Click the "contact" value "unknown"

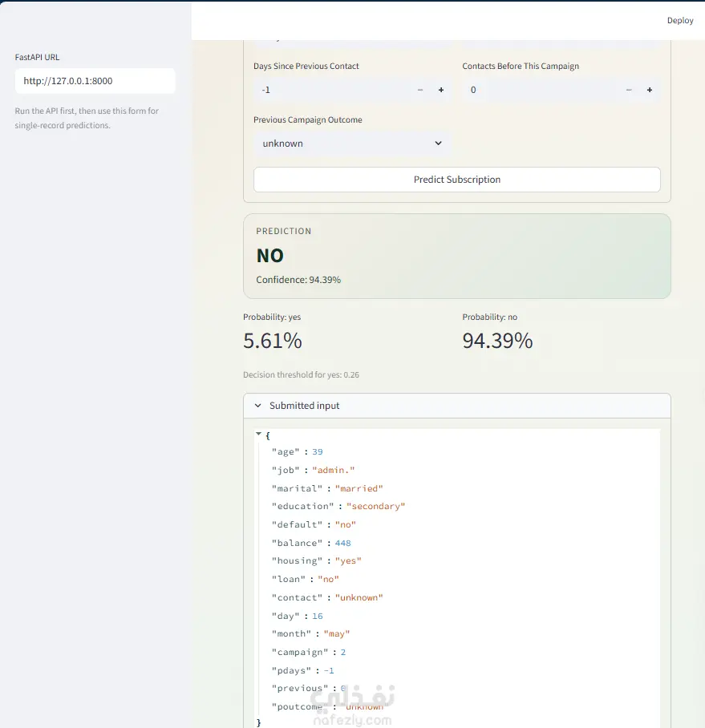pyautogui.click(x=359, y=598)
